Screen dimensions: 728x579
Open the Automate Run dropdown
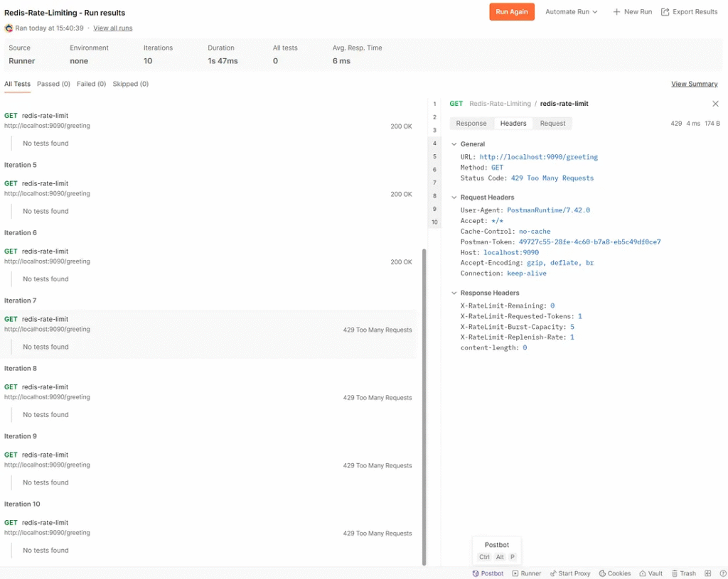tap(571, 12)
